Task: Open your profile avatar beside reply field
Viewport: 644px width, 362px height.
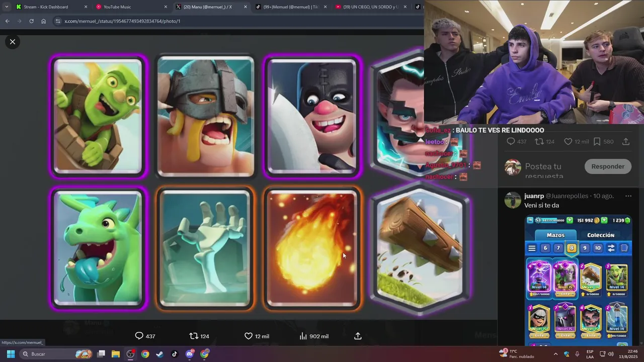Action: point(513,167)
